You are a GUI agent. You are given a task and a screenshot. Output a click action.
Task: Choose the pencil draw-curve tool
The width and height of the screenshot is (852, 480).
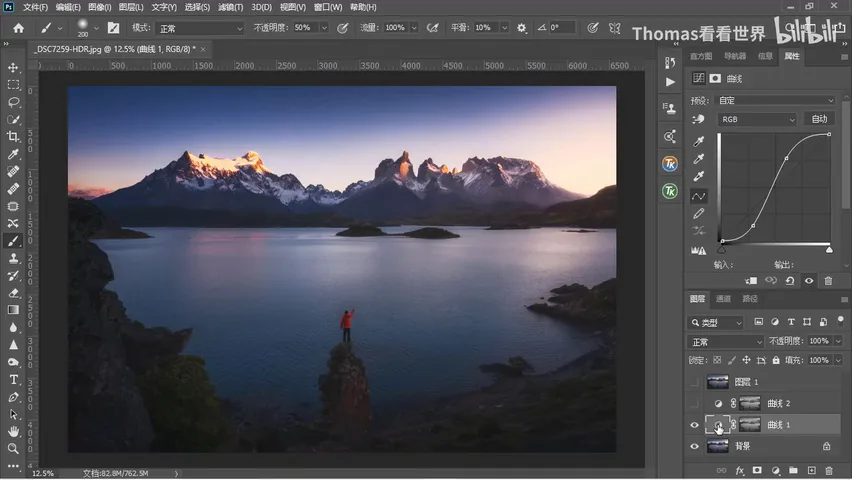click(x=699, y=214)
